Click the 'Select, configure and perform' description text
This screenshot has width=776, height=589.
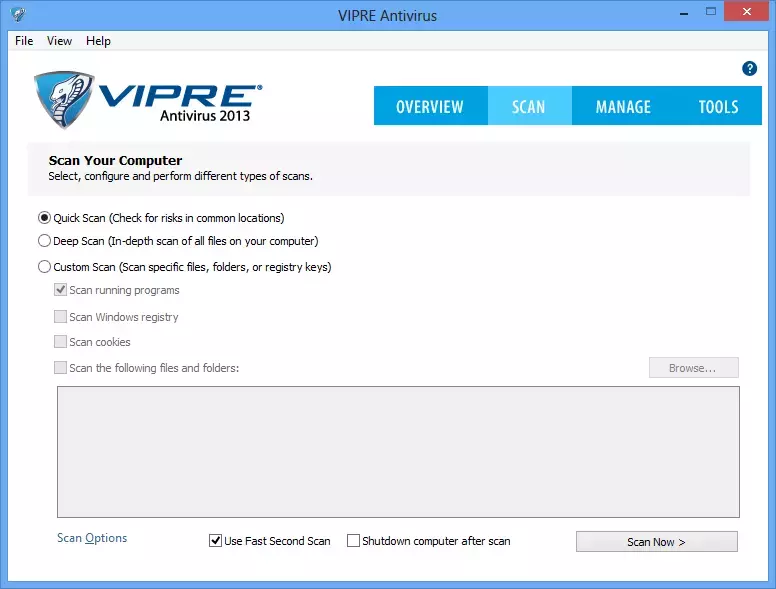(181, 176)
